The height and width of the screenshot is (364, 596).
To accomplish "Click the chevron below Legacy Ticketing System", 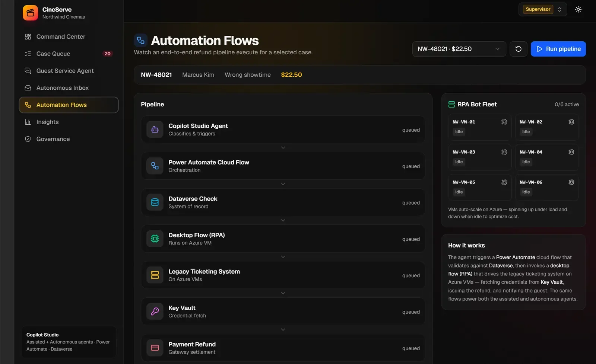I will [283, 293].
